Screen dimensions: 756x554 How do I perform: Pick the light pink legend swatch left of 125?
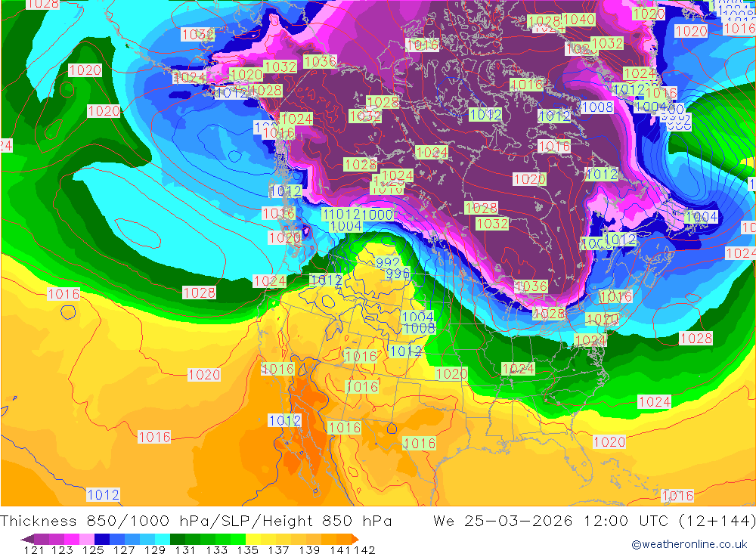pyautogui.click(x=86, y=539)
